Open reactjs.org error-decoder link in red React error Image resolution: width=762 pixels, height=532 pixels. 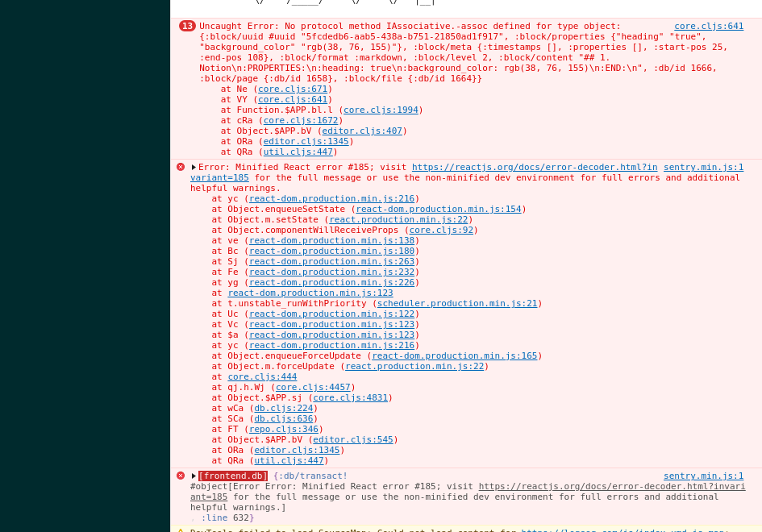pos(535,167)
